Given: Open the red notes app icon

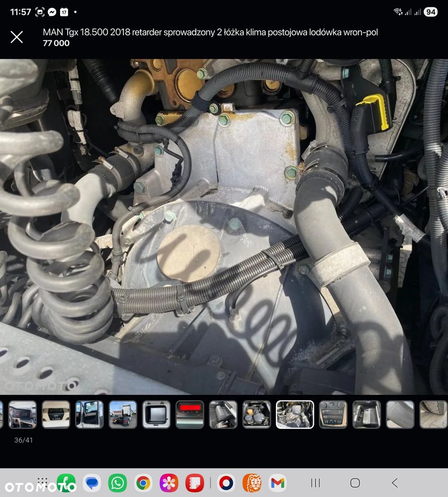Looking at the screenshot, I should tap(195, 483).
